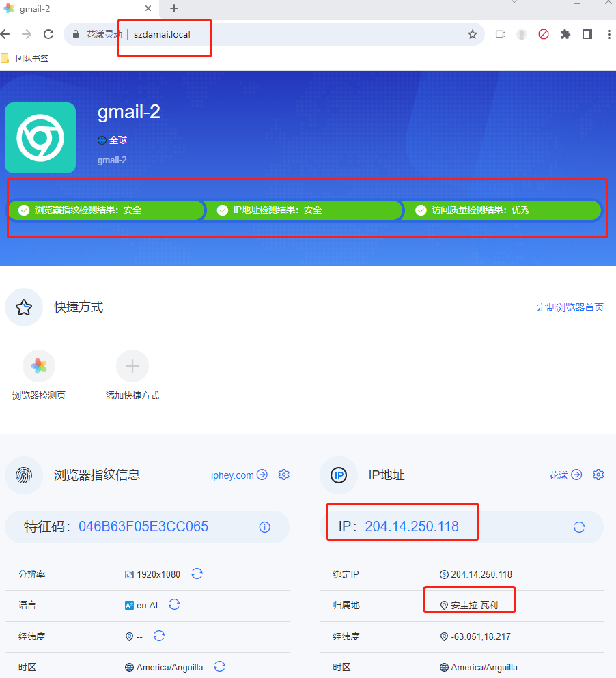Image resolution: width=616 pixels, height=678 pixels.
Task: Refresh the IP 204.14.250.118 address
Action: 578,526
